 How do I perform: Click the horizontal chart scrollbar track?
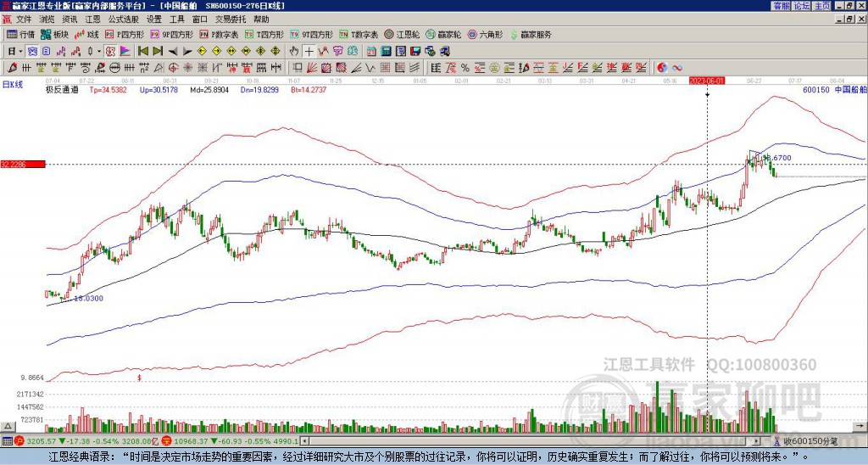click(x=531, y=441)
